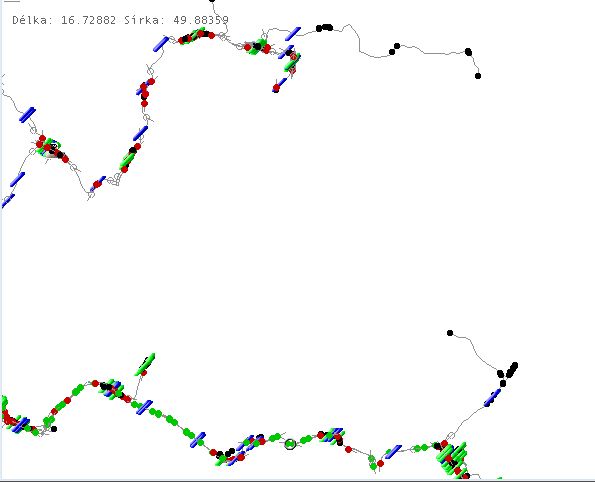The image size is (595, 482).
Task: Click the blue bar between the two upper-left red clusters
Action: pos(141,133)
